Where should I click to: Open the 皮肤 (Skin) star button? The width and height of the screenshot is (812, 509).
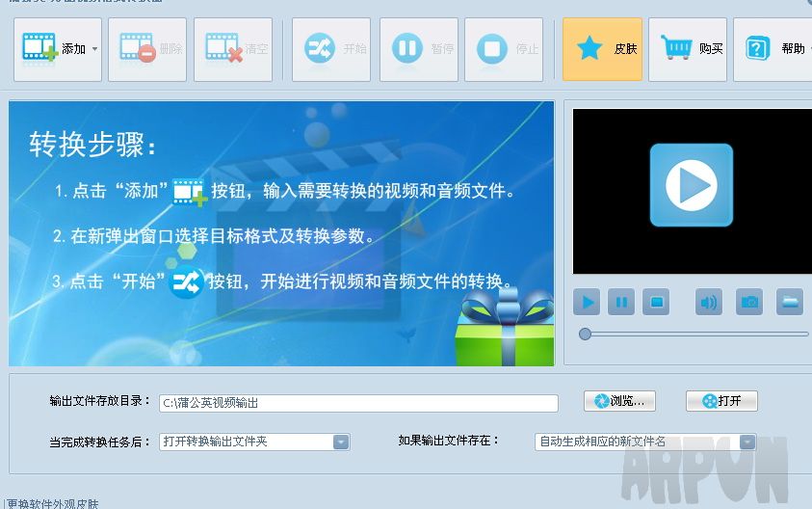pyautogui.click(x=602, y=49)
